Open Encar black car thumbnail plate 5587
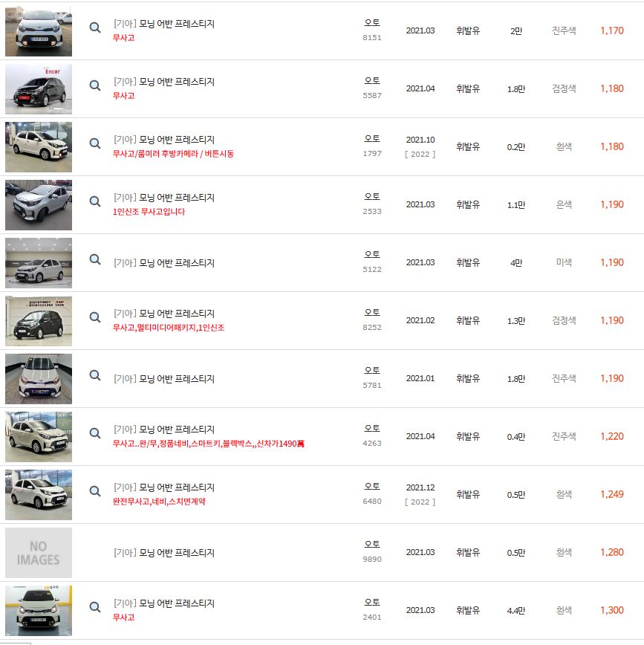 39,89
